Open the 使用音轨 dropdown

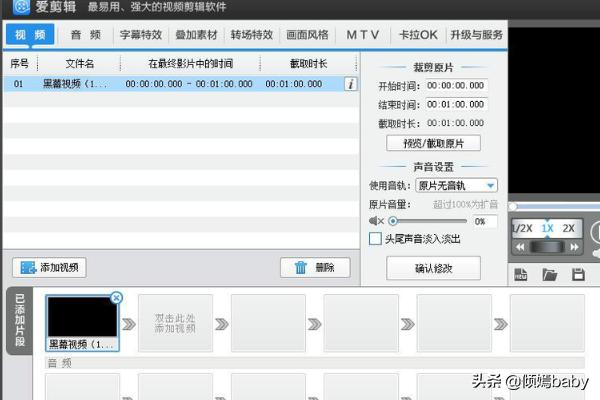(x=456, y=185)
